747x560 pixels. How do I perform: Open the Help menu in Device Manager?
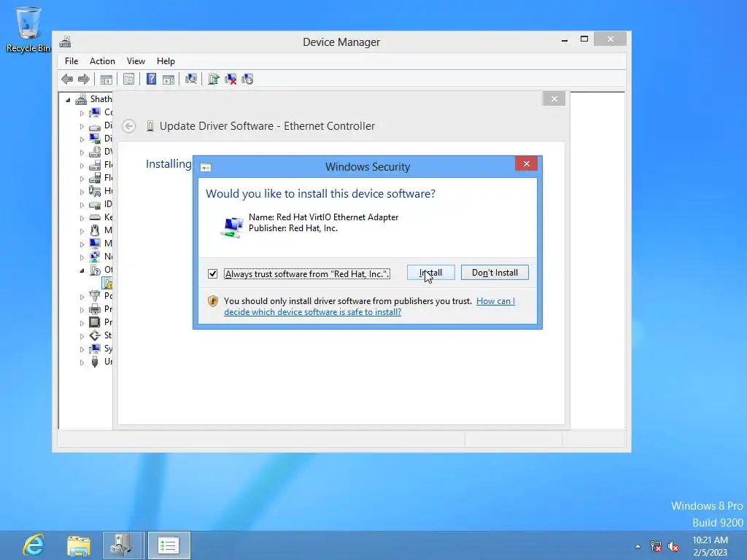(166, 61)
